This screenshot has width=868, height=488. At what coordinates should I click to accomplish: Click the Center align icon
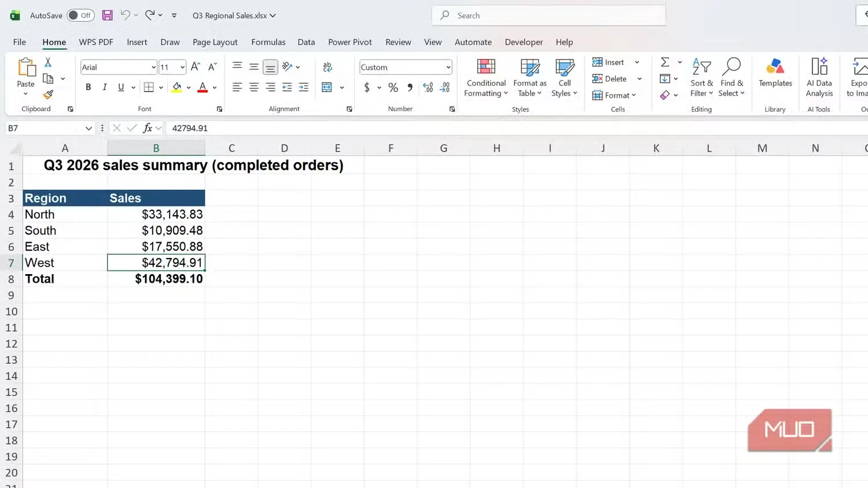tap(253, 87)
